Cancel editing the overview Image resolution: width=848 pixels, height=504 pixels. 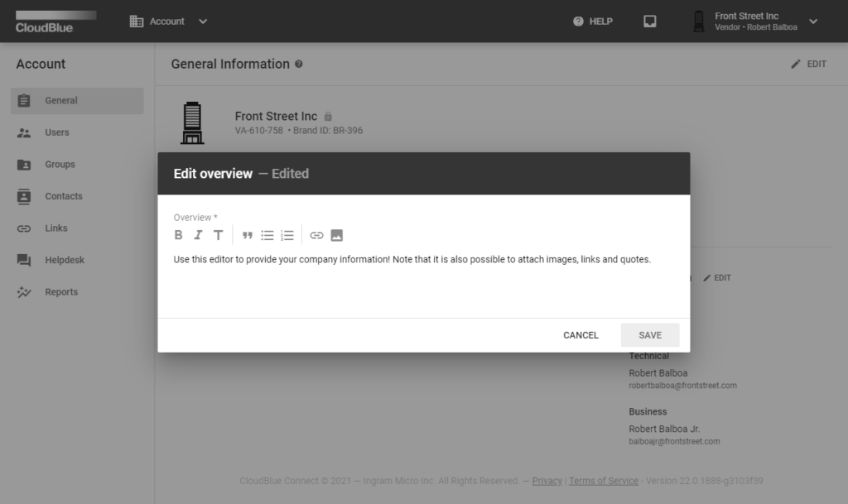point(581,335)
